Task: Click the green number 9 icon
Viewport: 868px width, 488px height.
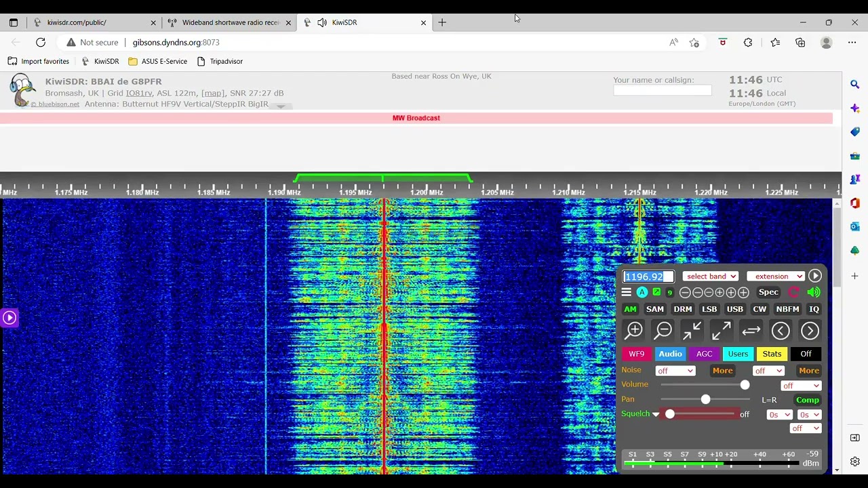Action: pos(670,293)
